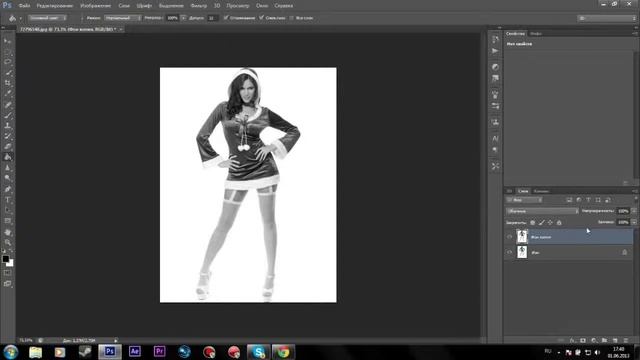Open the File menu
Screen dimensions: 640x360
pyautogui.click(x=24, y=6)
